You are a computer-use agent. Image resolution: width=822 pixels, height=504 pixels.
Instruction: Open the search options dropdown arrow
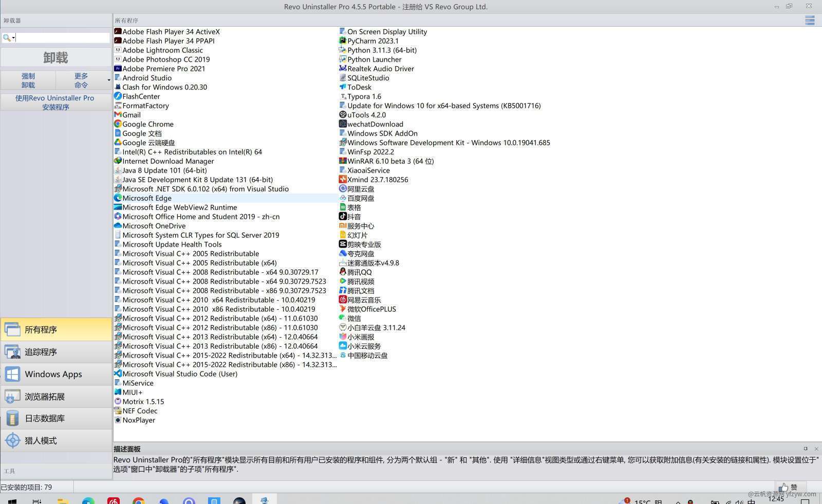pos(13,38)
